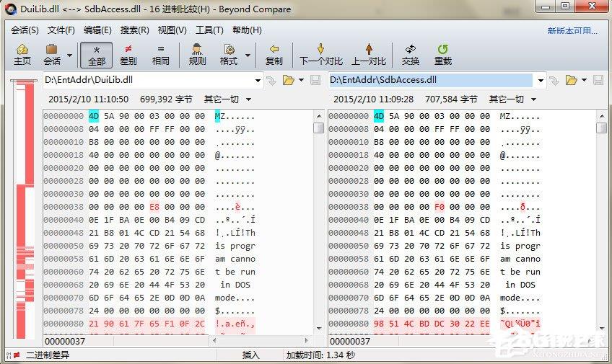The image size is (612, 364).
Task: Click highlighted 4D byte in right pane
Action: (379, 116)
